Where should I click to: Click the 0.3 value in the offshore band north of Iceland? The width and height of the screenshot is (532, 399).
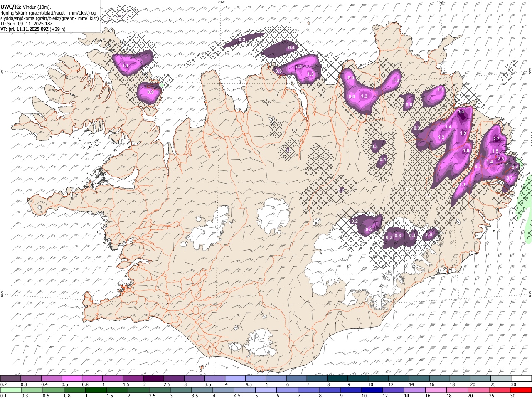coord(242,39)
